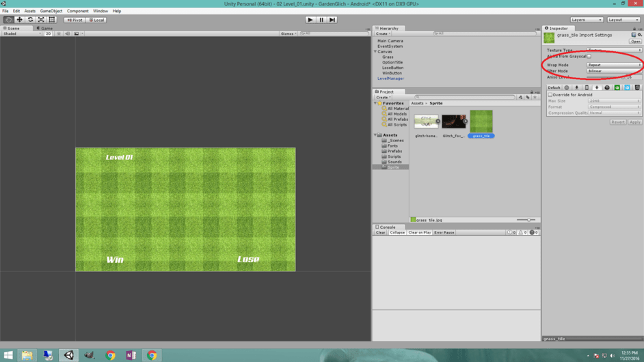644x362 pixels.
Task: Select the Move tool
Action: tap(20, 20)
